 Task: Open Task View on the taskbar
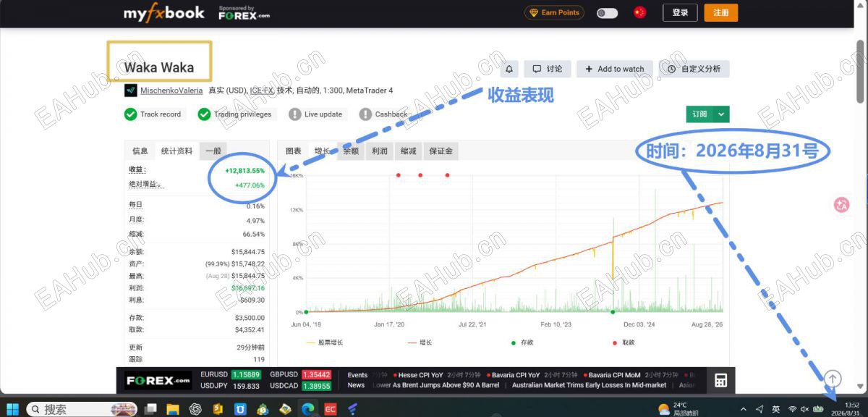coord(150,409)
